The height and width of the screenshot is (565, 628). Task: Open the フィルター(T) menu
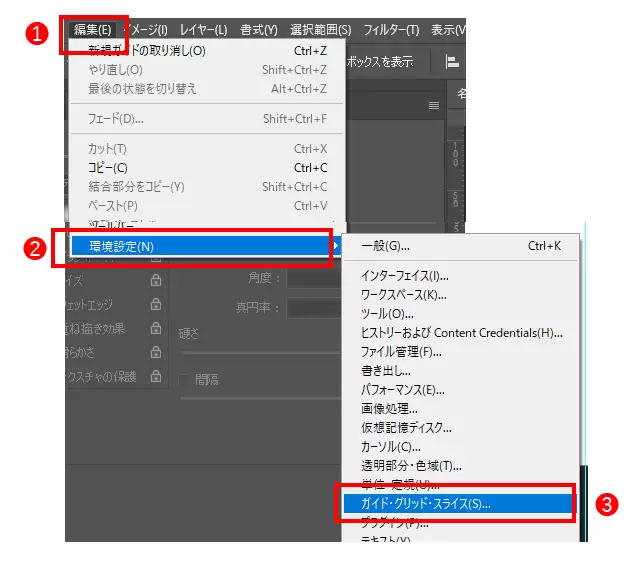tap(391, 30)
